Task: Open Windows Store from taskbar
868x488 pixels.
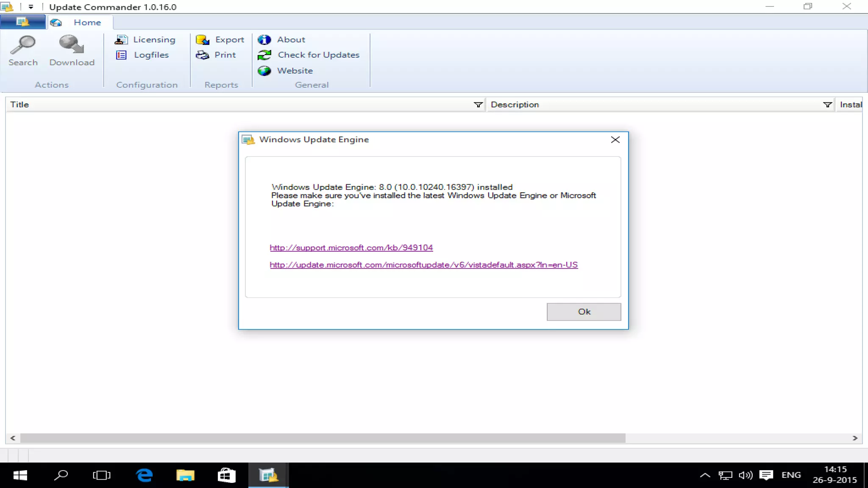Action: pos(226,475)
